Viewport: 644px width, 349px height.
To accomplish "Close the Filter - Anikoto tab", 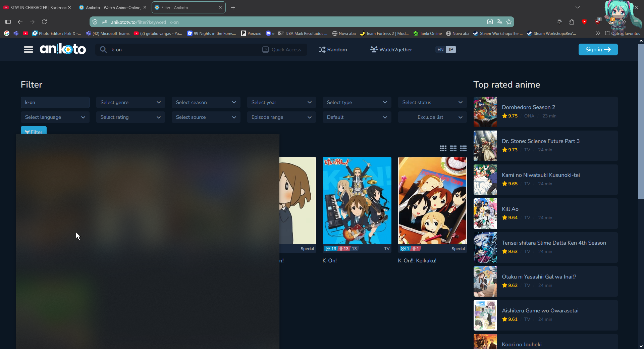I will 220,7.
